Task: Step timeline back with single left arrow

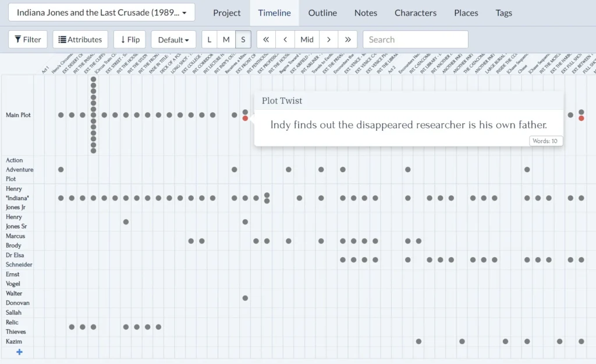Action: tap(285, 40)
